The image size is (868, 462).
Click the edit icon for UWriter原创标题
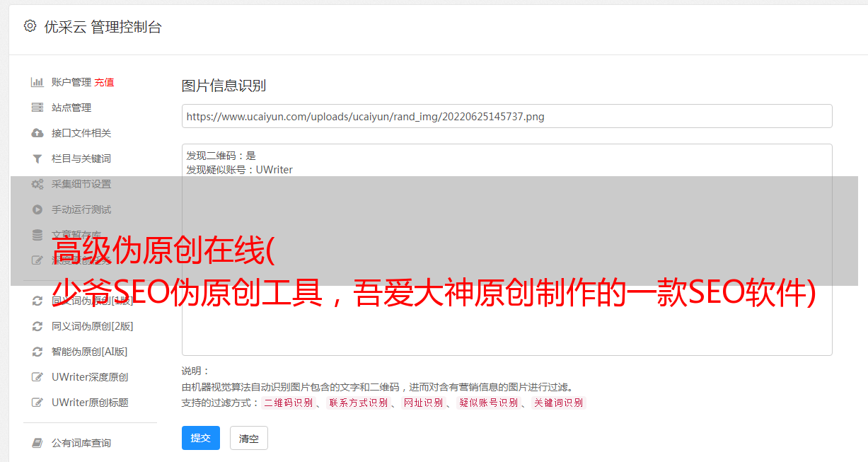[x=37, y=403]
